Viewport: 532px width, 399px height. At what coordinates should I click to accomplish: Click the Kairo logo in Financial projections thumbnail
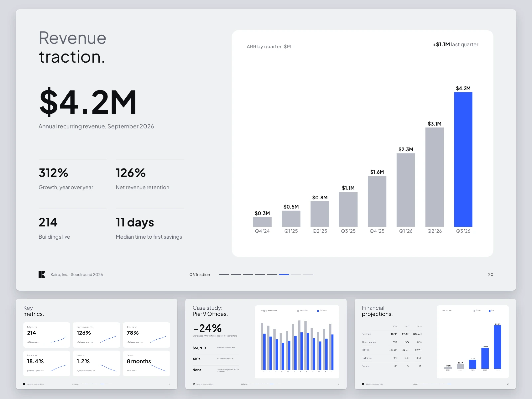pos(363,384)
